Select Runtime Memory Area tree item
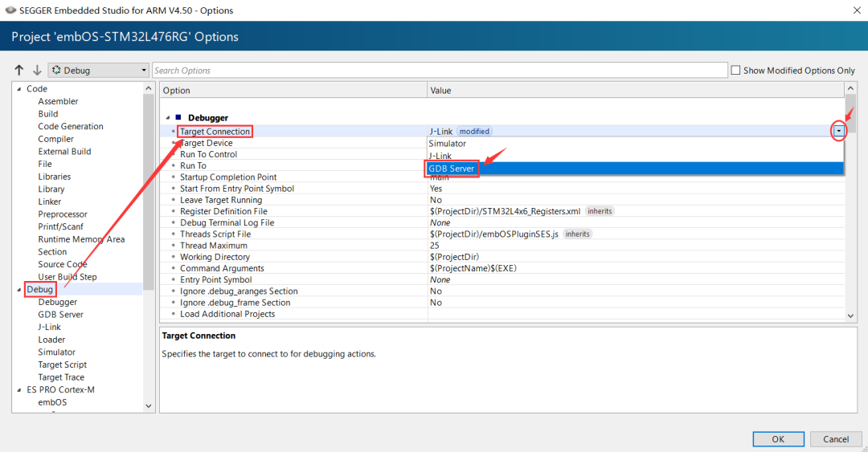The image size is (868, 452). coord(81,239)
